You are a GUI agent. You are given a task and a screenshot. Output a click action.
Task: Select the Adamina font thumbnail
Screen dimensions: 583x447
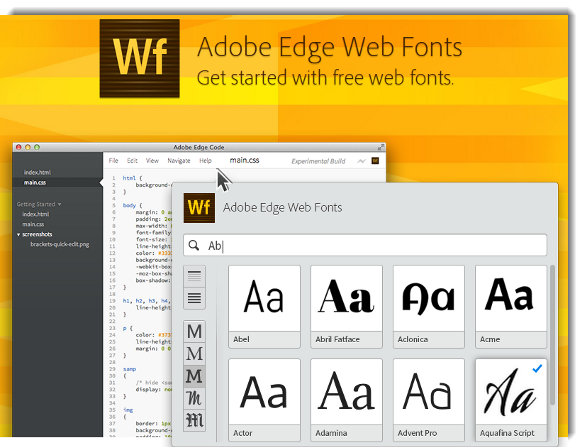click(347, 400)
